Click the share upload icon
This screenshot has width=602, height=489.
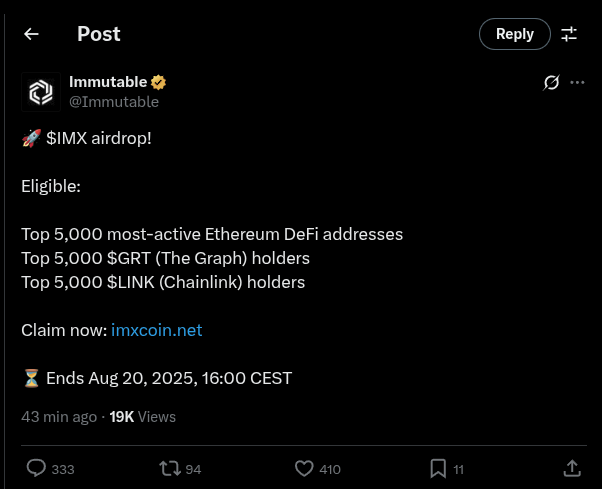(572, 468)
